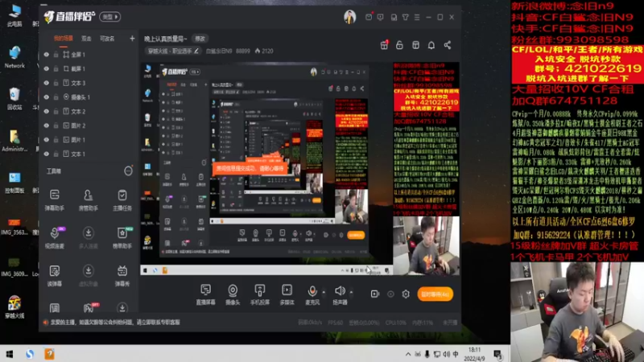Open the 穿越火线 desktop shortcut
Image resolution: width=644 pixels, height=362 pixels.
(14, 307)
